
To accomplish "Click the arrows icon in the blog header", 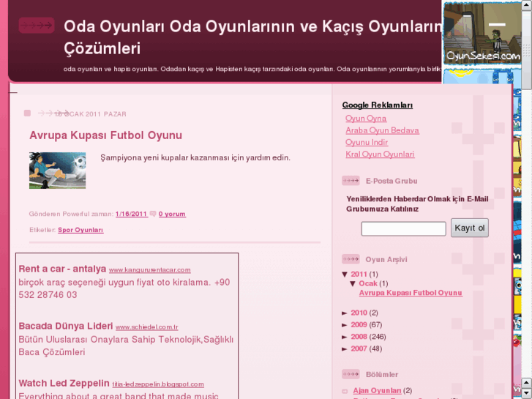I will pos(37,25).
